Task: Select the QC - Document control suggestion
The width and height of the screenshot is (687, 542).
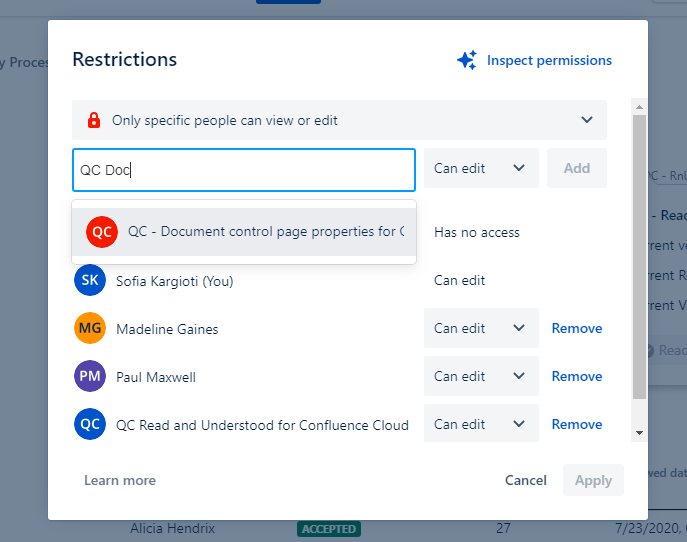Action: 265,232
